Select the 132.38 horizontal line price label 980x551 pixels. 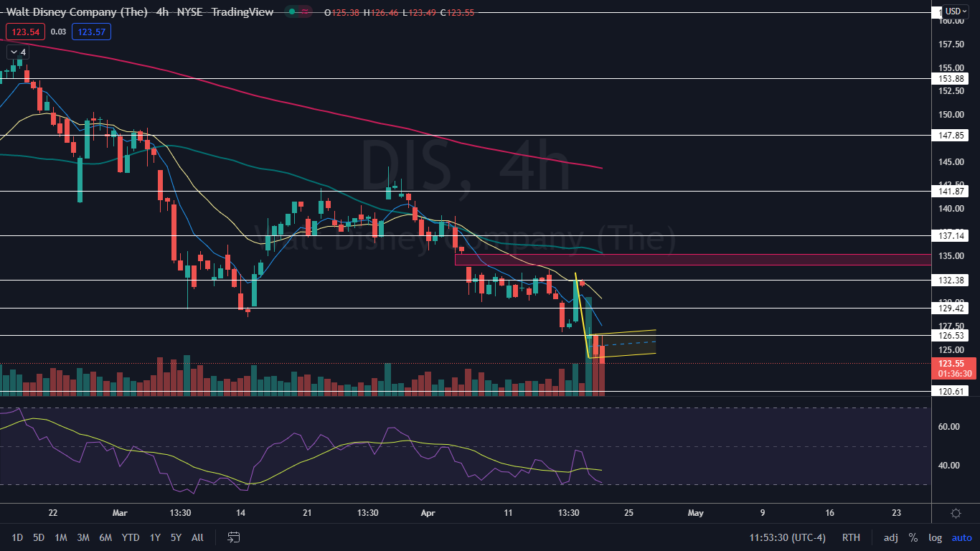click(950, 280)
